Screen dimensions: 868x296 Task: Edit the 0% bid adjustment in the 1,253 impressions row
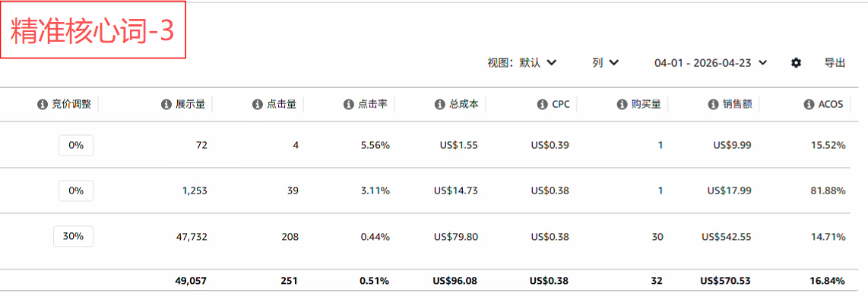click(76, 191)
